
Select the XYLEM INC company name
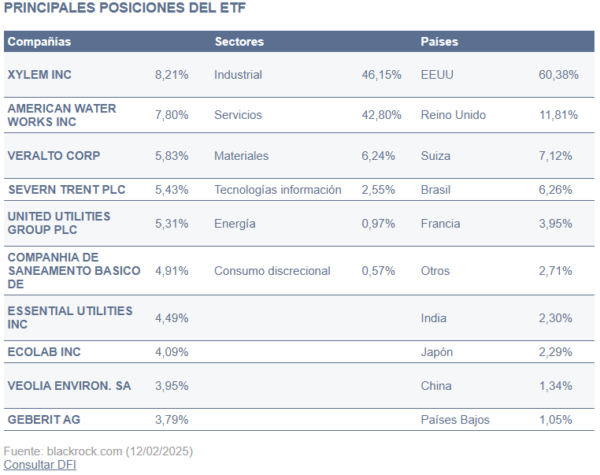point(40,74)
